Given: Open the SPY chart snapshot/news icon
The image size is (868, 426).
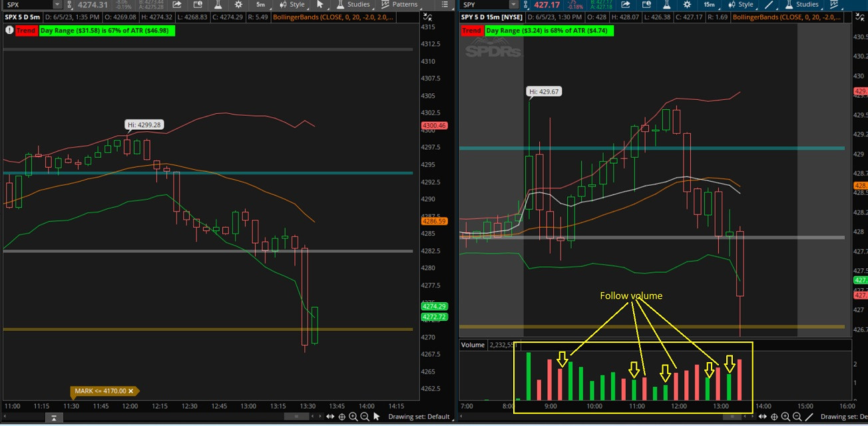Looking at the screenshot, I should tap(647, 5).
